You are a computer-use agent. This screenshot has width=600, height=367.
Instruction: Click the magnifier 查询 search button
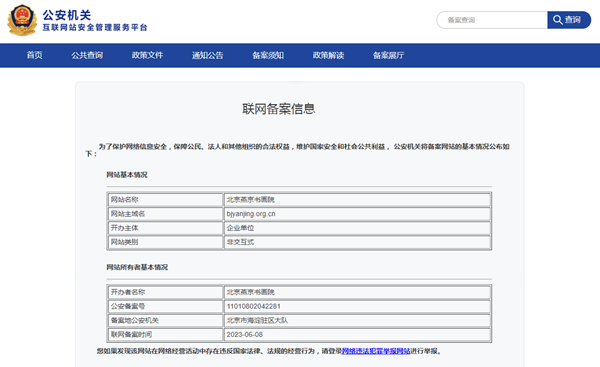[569, 20]
